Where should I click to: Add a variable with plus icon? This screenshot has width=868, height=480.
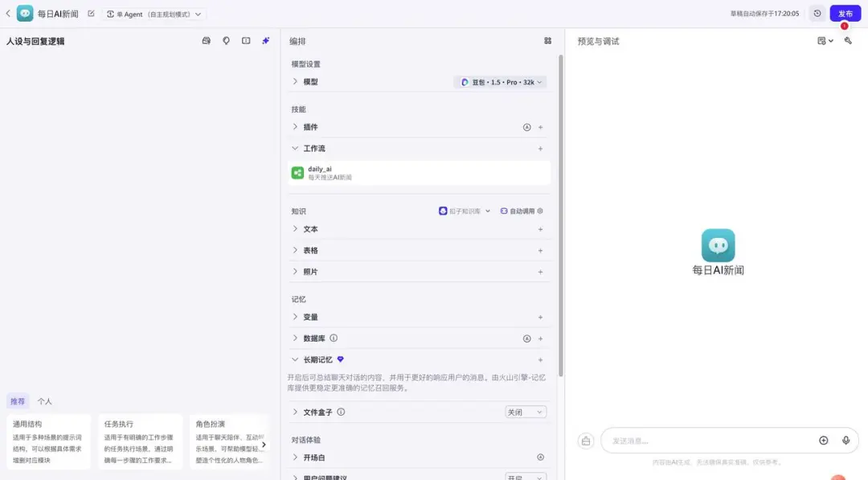coord(540,318)
